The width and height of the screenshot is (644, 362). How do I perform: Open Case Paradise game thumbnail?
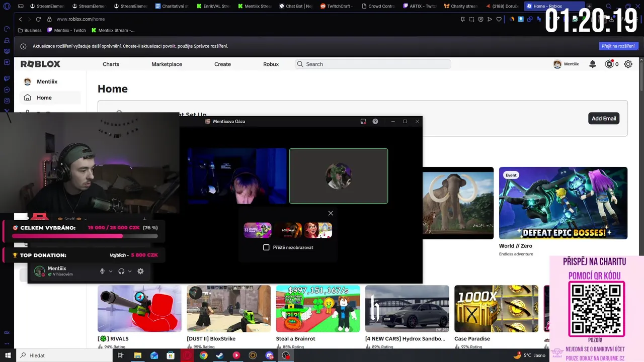tap(496, 309)
